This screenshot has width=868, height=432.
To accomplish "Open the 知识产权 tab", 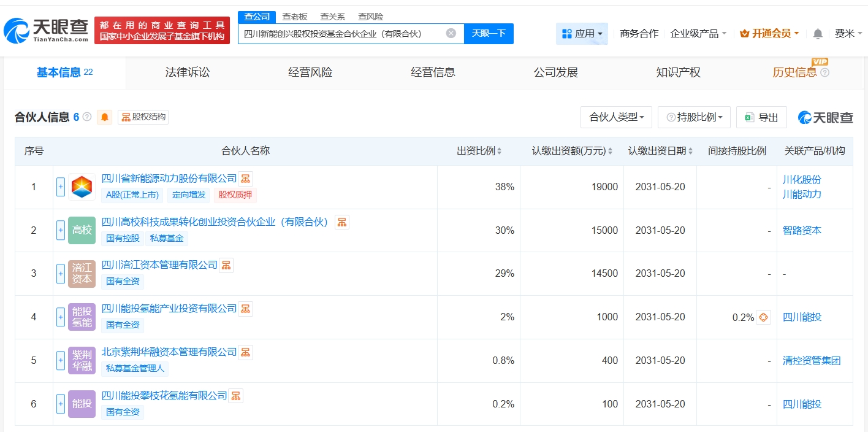I will [678, 72].
